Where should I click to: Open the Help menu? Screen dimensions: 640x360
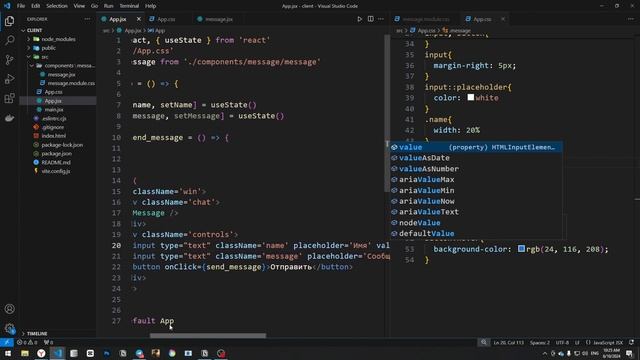pyautogui.click(x=151, y=6)
